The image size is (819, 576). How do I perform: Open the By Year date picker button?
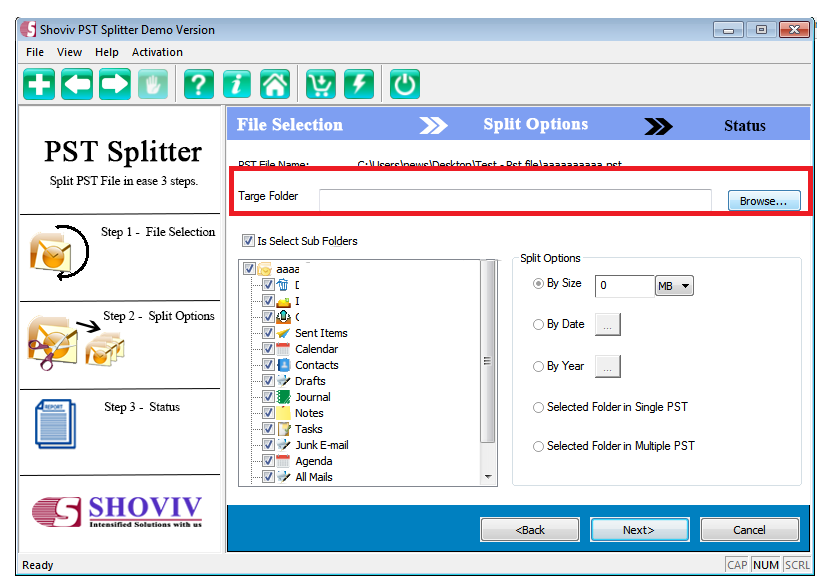tap(607, 366)
